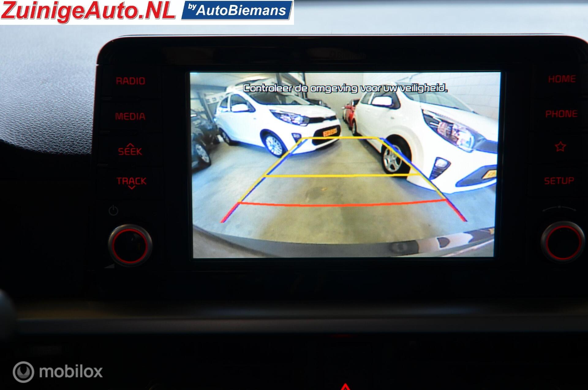Tap the 'Controleer de omgeving' safety message
The width and height of the screenshot is (588, 390).
[x=345, y=88]
